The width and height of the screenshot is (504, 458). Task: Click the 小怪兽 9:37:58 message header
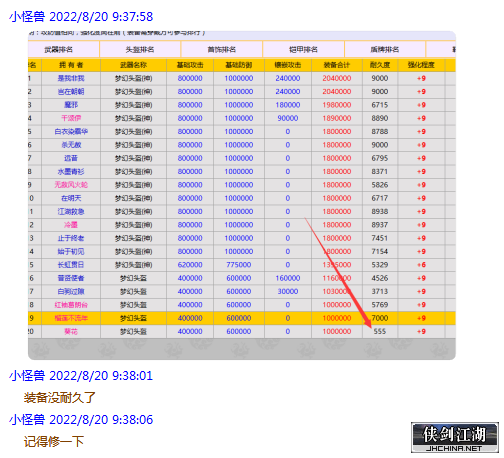tap(81, 17)
